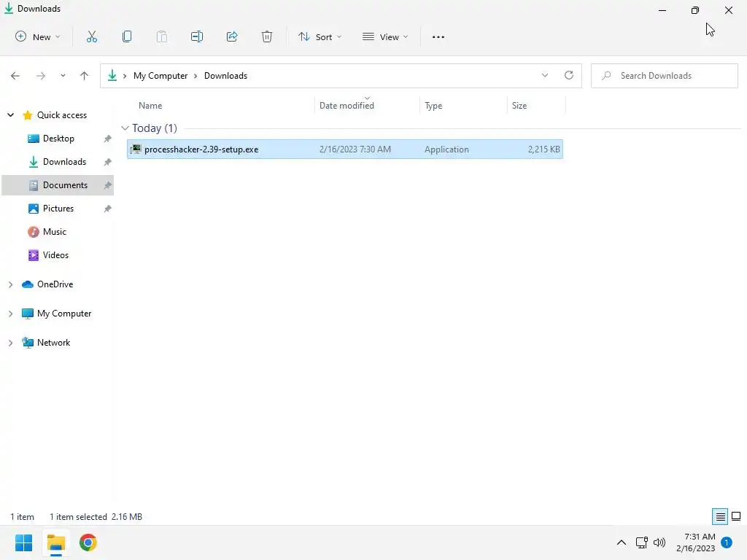Expand the OneDrive tree node

point(10,284)
